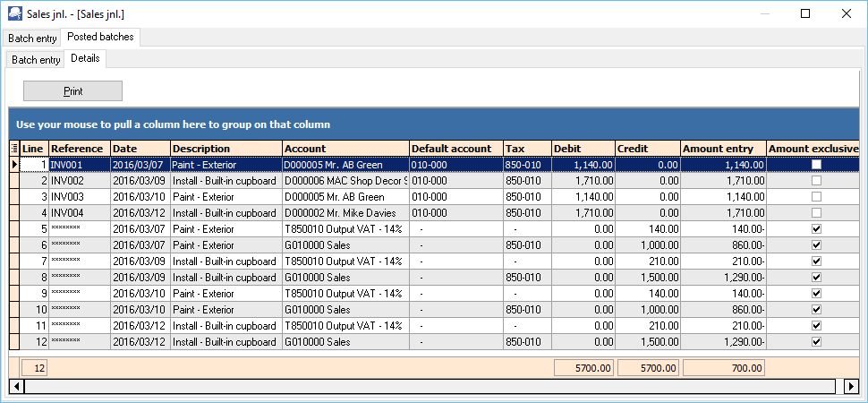Open the Posted batches tab
The width and height of the screenshot is (868, 403).
click(x=100, y=38)
